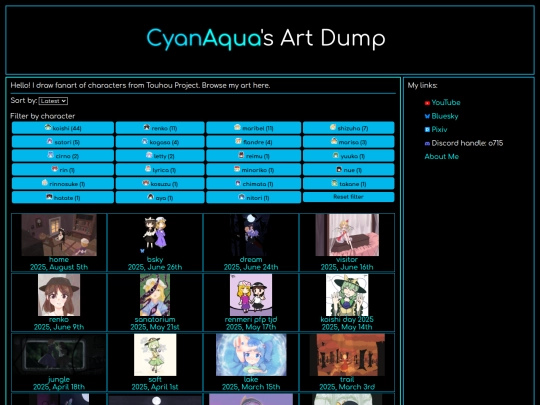
Task: Click the '2025, June 24th' date
Action: tap(251, 267)
